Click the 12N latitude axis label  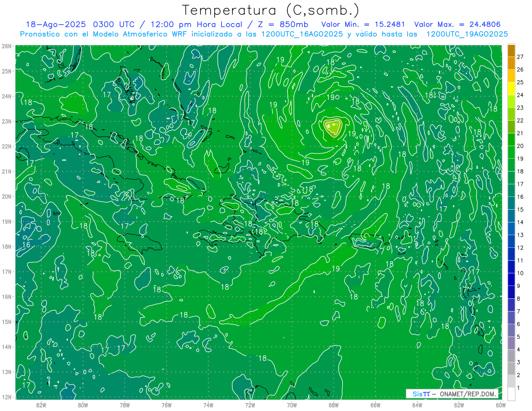(x=6, y=397)
